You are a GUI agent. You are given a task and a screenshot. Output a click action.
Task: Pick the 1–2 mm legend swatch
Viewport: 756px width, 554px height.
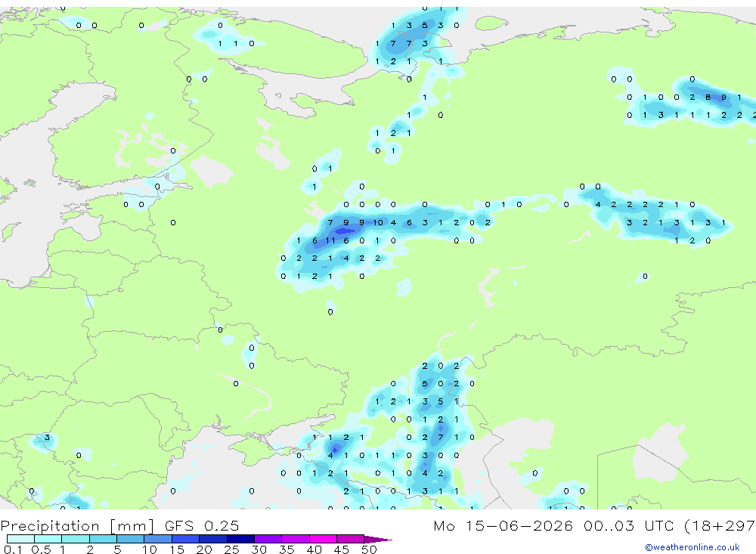click(x=75, y=539)
